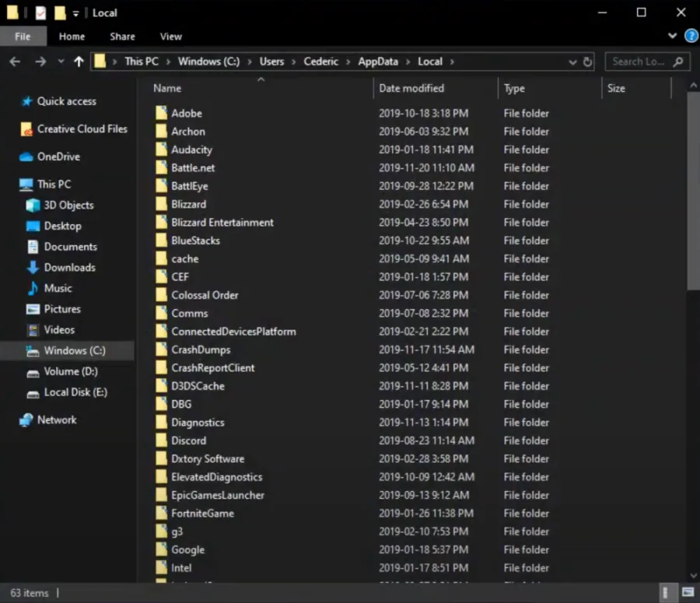Open address bar history dropdown
Image resolution: width=700 pixels, height=603 pixels.
click(572, 62)
